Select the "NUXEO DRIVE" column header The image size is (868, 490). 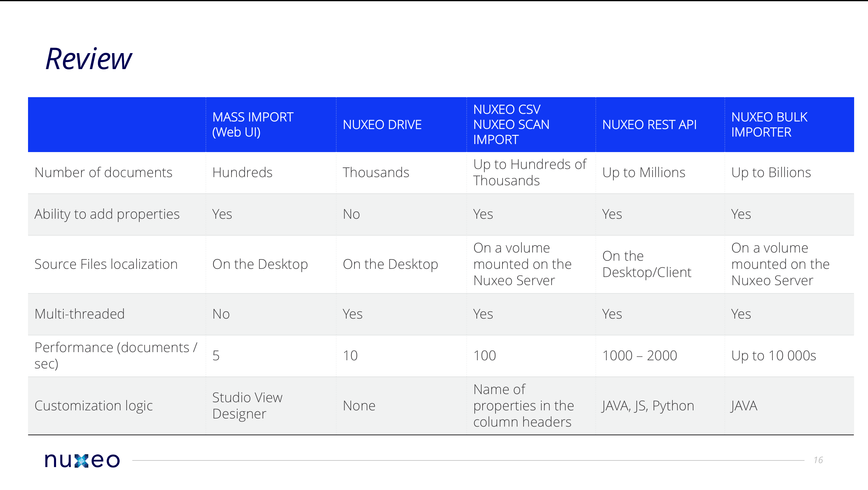[382, 125]
